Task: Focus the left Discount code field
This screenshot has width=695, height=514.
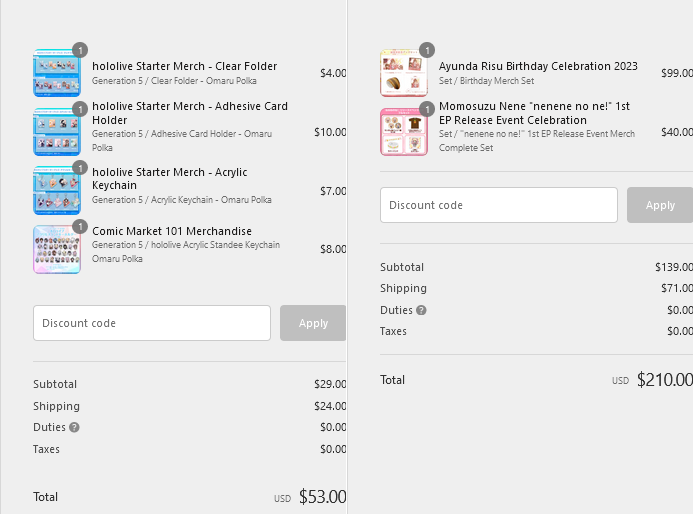Action: 152,323
